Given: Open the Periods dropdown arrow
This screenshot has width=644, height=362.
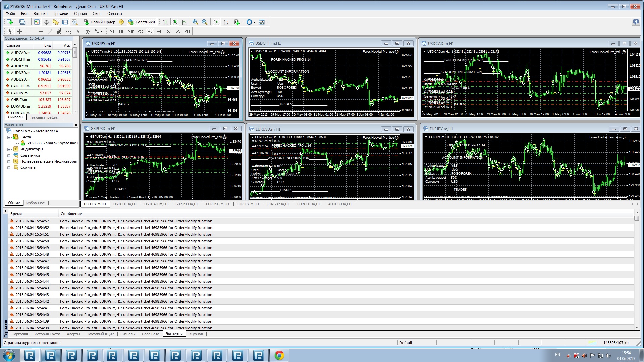Looking at the screenshot, I should pyautogui.click(x=254, y=22).
